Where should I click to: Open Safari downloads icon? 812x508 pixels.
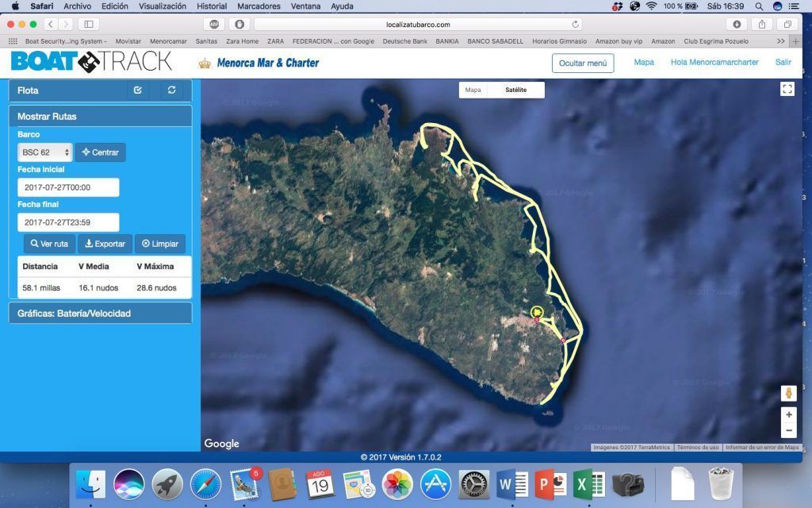737,25
